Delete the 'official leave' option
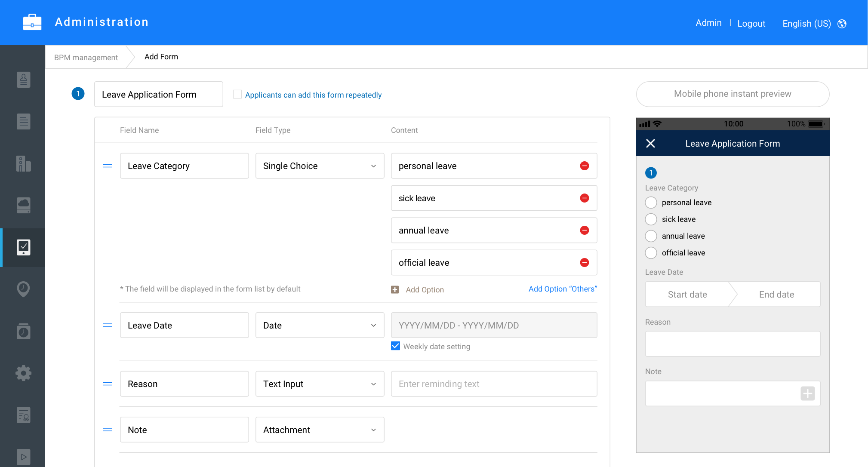The height and width of the screenshot is (467, 868). pyautogui.click(x=584, y=263)
